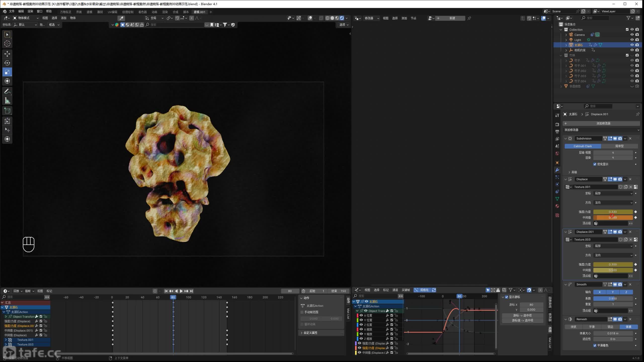Adjust the Smooth 系数 0.800 slider
This screenshot has height=362, width=644.
(613, 299)
